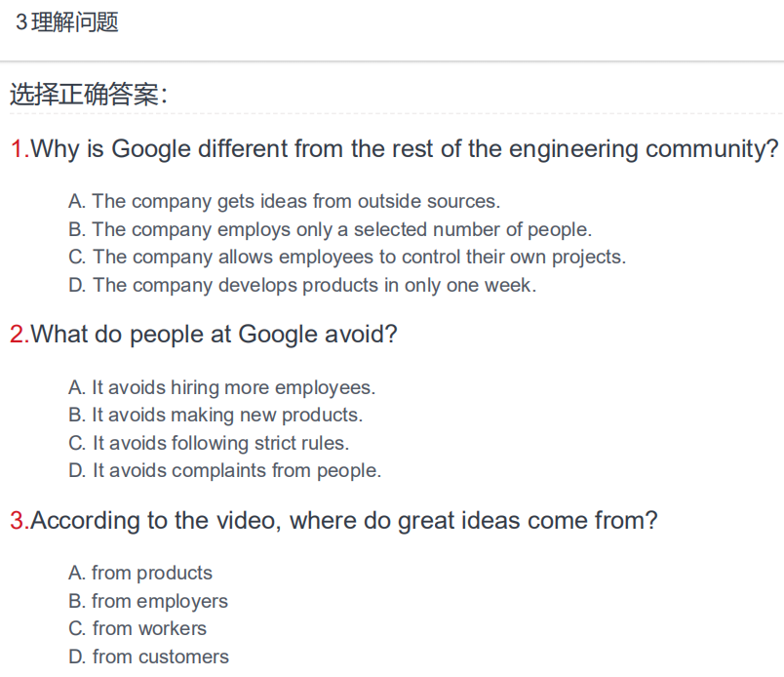This screenshot has height=677, width=784.
Task: Click the red number 1 marker
Action: [20, 149]
